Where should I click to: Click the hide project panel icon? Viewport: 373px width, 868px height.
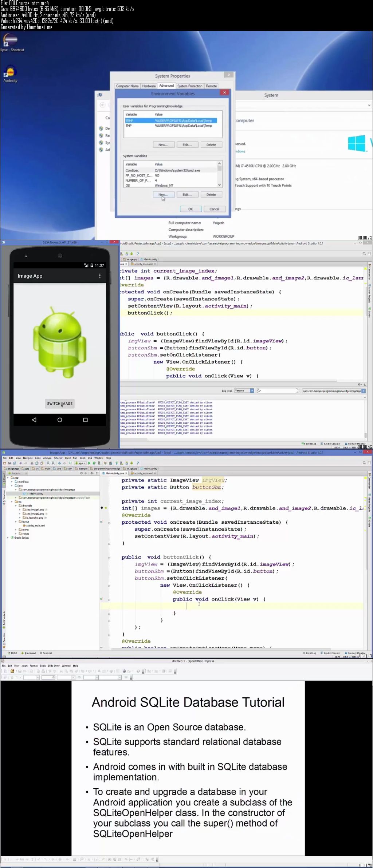97,473
